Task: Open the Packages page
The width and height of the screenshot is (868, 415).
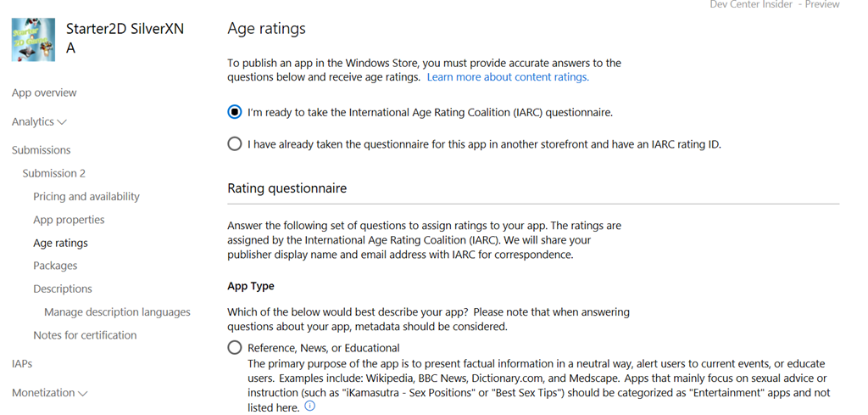Action: point(55,266)
